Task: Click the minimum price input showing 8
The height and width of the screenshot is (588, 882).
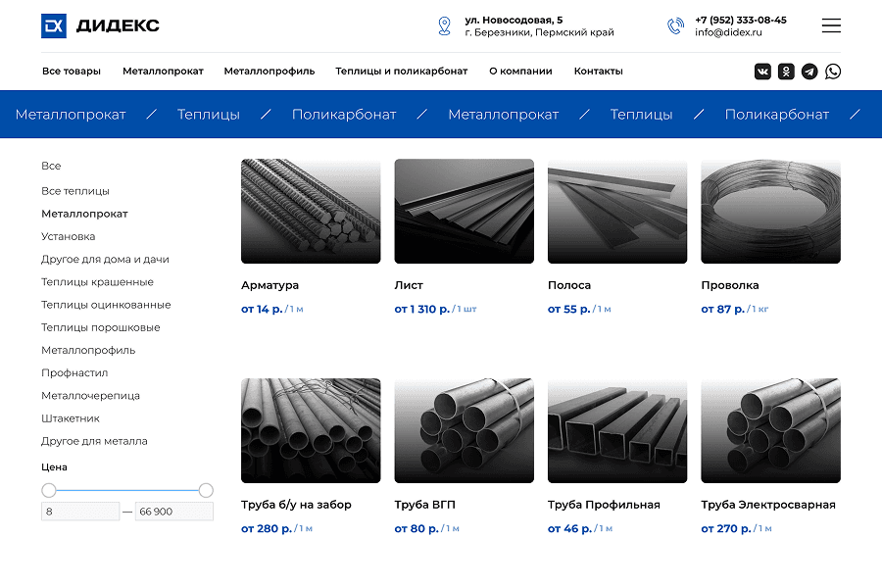Action: (x=80, y=511)
